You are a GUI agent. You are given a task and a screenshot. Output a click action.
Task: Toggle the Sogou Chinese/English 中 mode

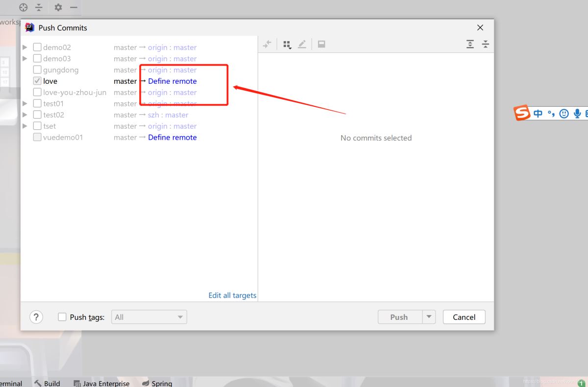coord(538,114)
